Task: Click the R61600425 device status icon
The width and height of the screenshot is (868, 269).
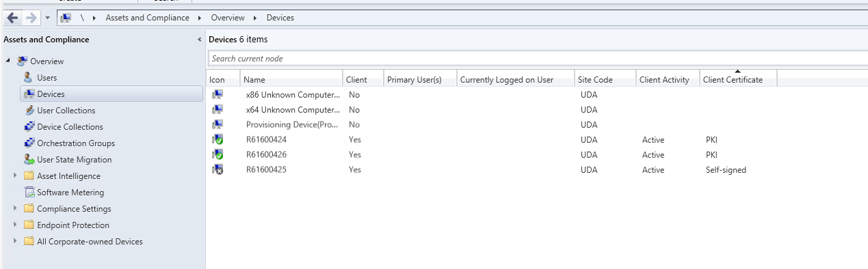Action: (218, 170)
